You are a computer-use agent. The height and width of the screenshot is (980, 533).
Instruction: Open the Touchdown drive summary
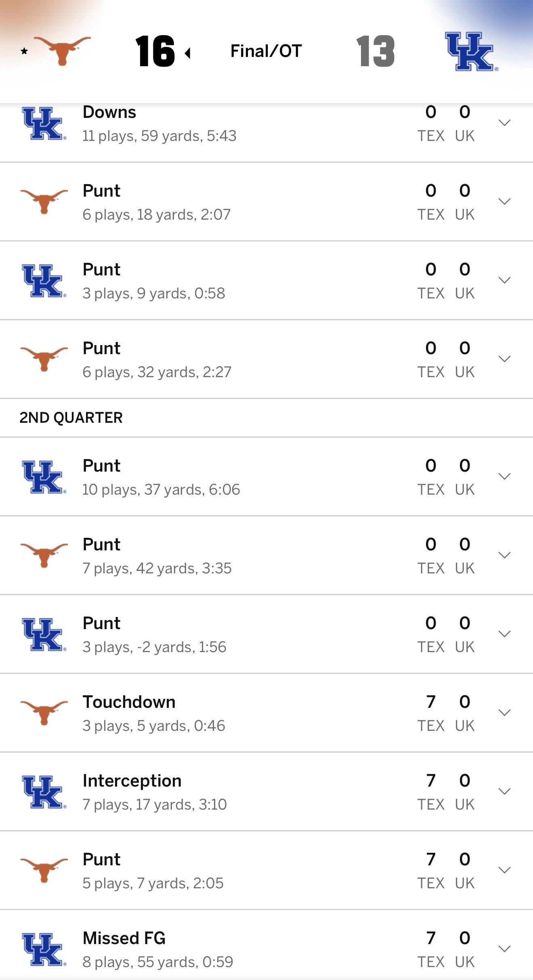pyautogui.click(x=153, y=713)
